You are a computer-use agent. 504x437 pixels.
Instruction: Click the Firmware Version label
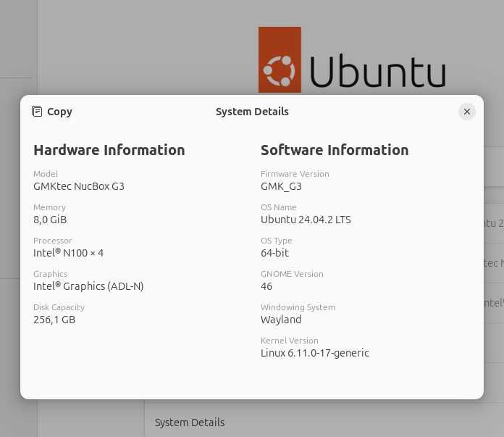click(x=295, y=174)
